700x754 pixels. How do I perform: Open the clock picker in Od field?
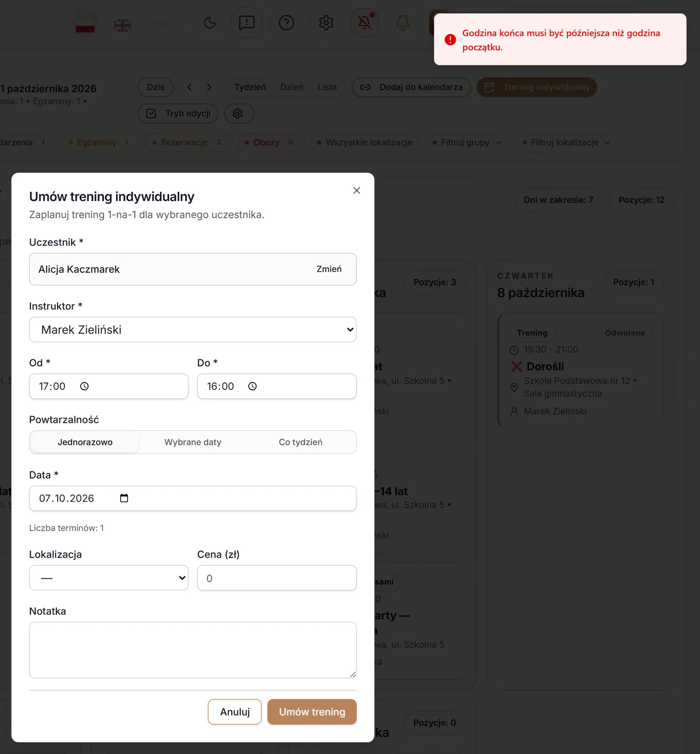pyautogui.click(x=85, y=386)
